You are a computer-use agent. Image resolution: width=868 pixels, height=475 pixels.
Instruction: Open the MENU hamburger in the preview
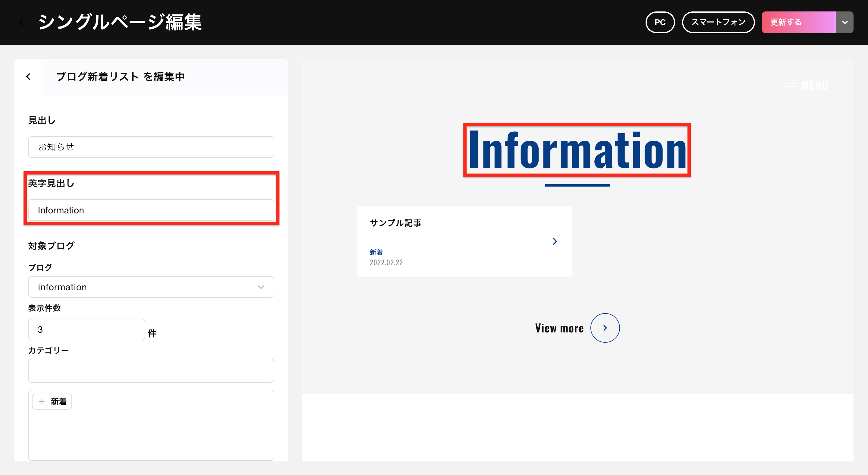[806, 85]
